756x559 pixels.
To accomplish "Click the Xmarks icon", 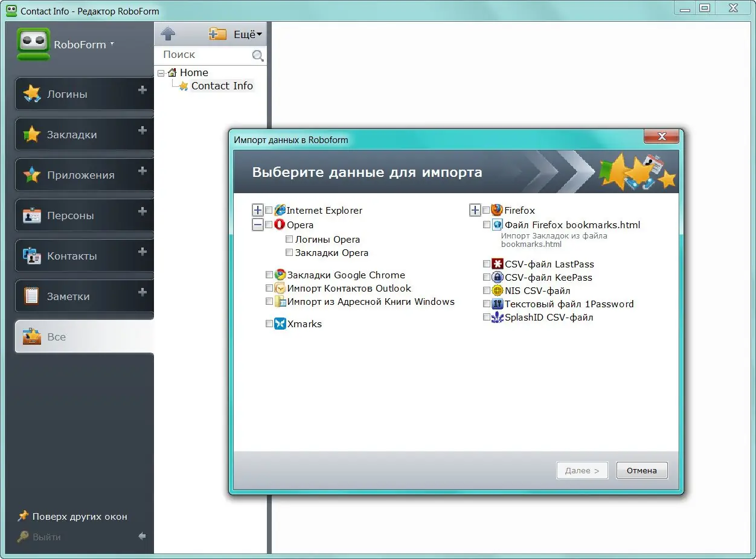I will point(280,324).
